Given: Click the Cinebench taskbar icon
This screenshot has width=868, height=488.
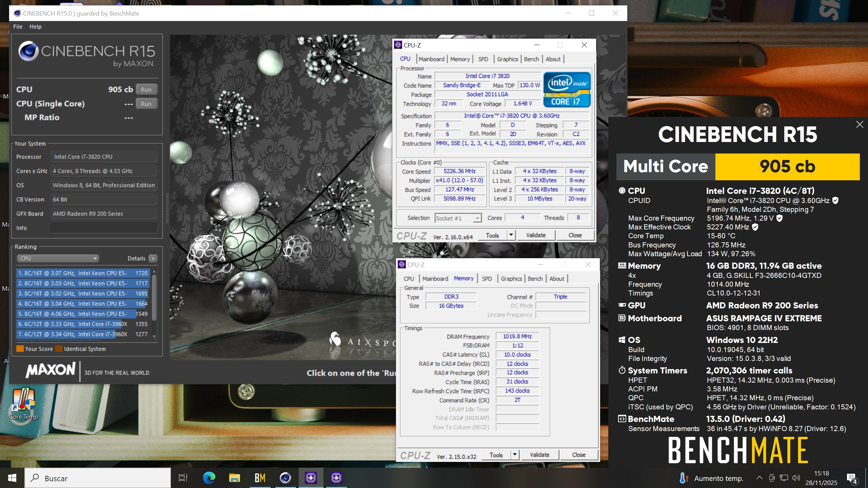Looking at the screenshot, I should click(285, 478).
